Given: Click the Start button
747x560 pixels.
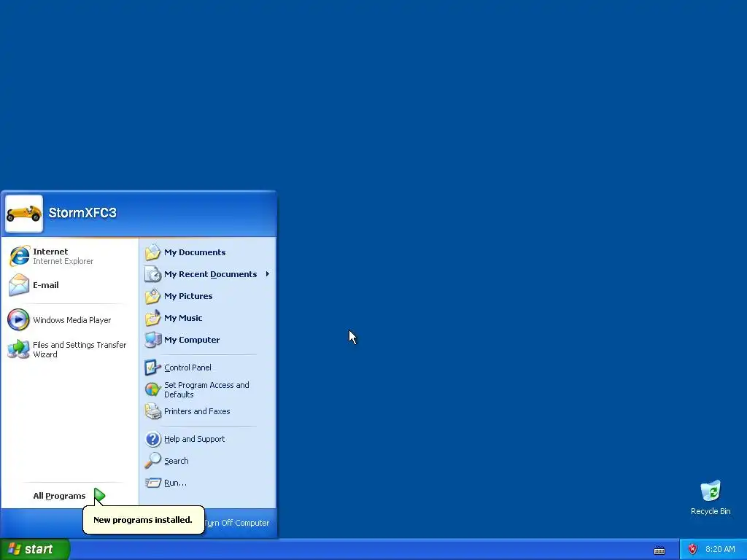Looking at the screenshot, I should click(x=35, y=550).
